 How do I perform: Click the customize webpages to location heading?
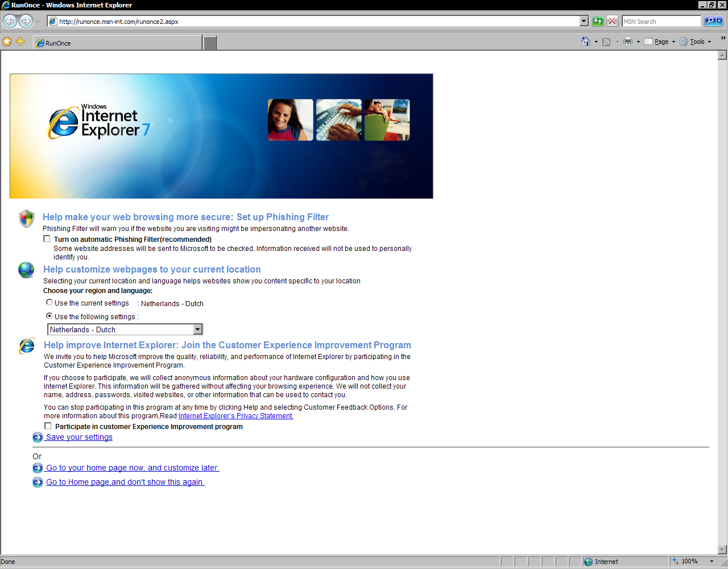point(152,269)
